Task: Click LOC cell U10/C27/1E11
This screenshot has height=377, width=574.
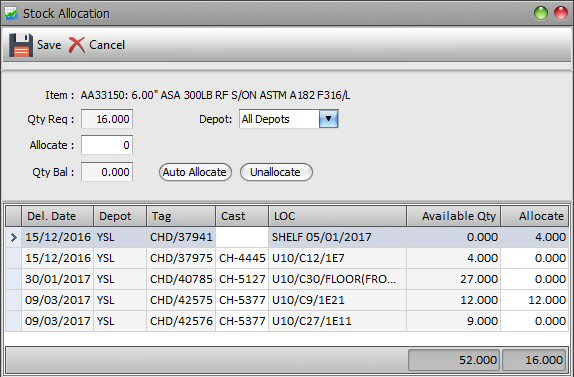Action: pos(337,321)
